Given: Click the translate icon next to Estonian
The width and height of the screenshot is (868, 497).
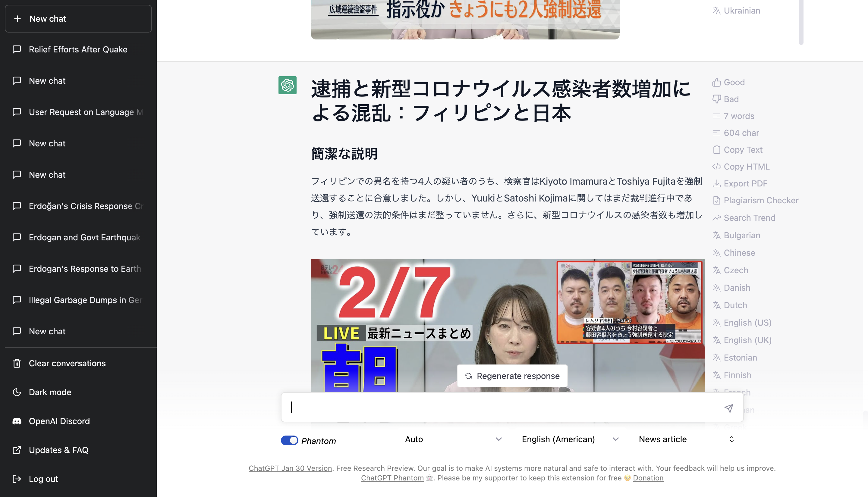Looking at the screenshot, I should coord(716,358).
